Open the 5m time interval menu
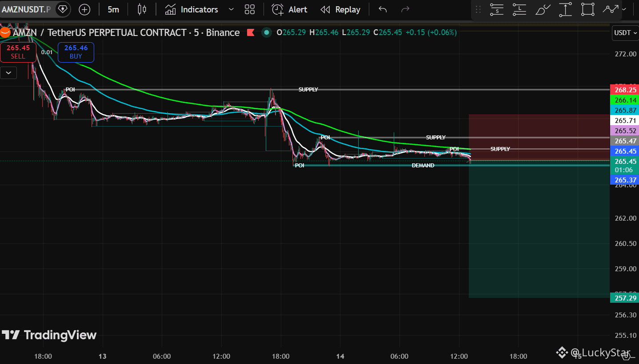This screenshot has height=364, width=639. point(113,9)
